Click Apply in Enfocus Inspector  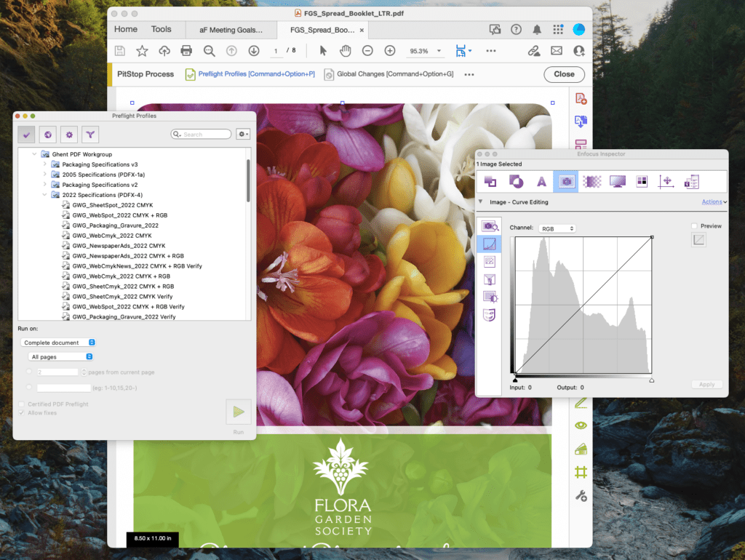[x=706, y=384]
